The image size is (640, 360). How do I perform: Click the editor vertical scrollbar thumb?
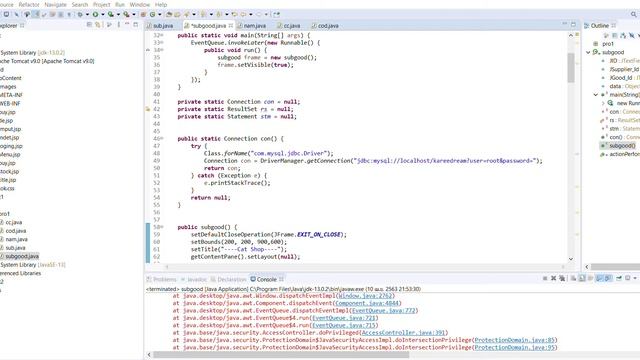click(x=571, y=67)
